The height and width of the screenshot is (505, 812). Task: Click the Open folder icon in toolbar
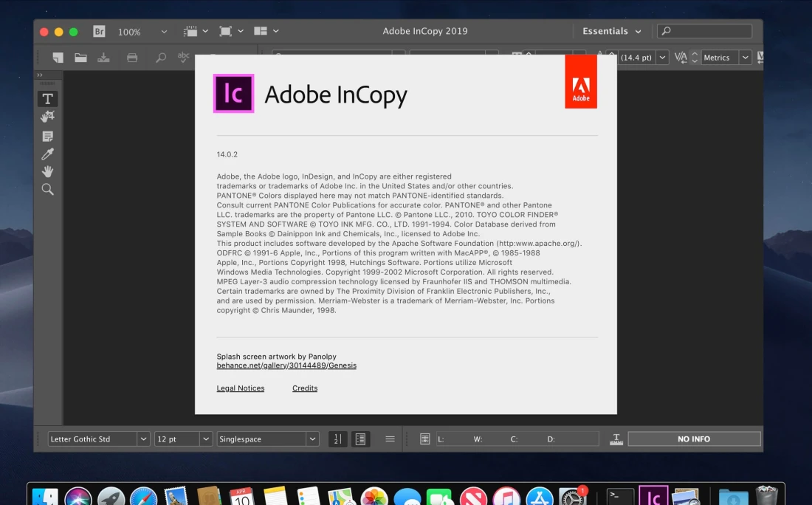[x=80, y=58]
